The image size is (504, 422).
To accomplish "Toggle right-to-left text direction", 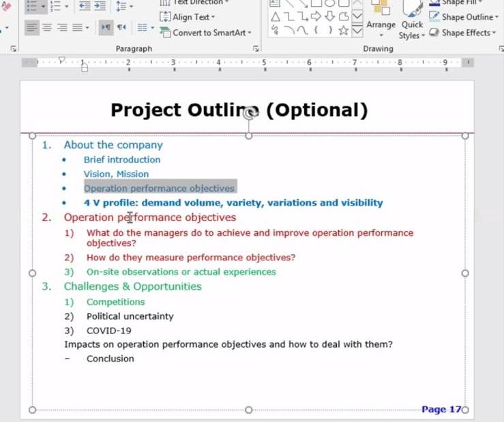I will (121, 27).
